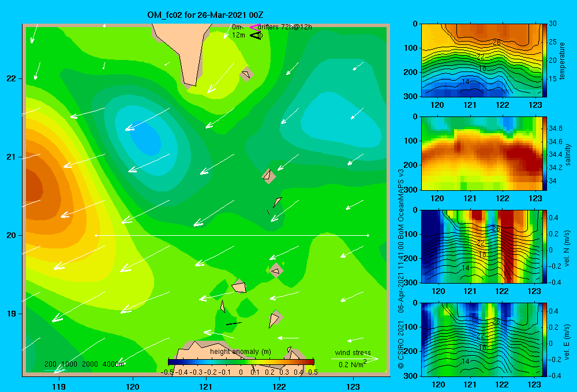The image size is (577, 392).
Task: Click the title 'OM_fc02 for 26-Mar-2021 00Z'
Action: pos(205,15)
